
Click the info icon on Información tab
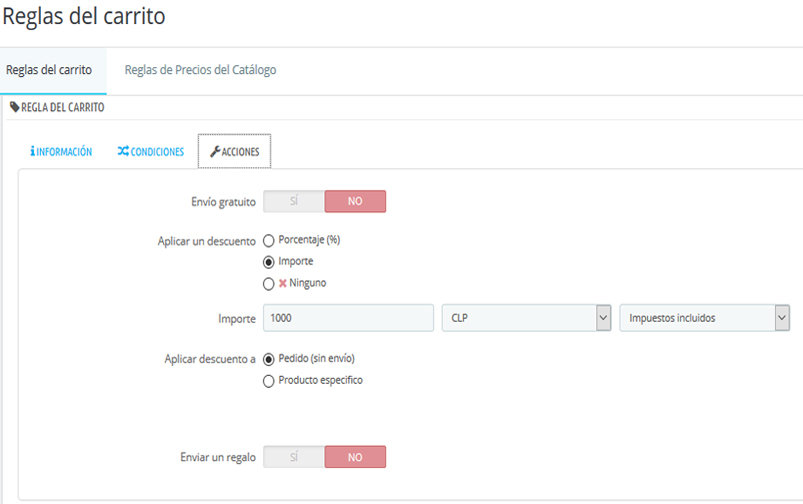(x=33, y=152)
